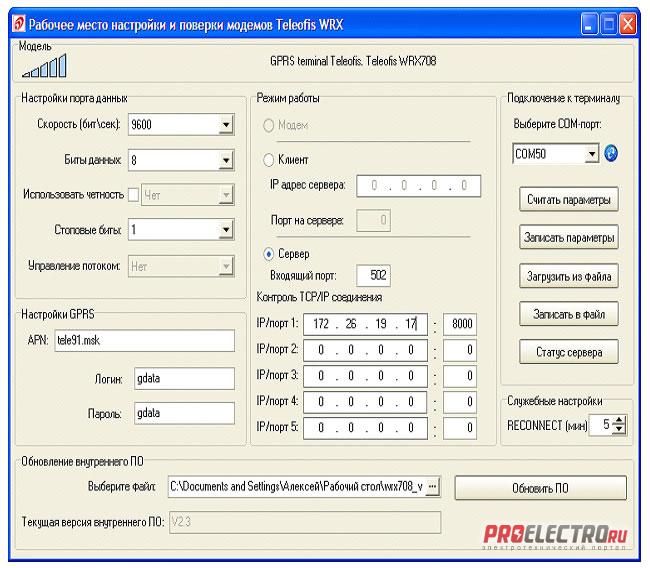This screenshot has height=568, width=650.
Task: Click the RECONNECT value field
Action: click(x=601, y=425)
